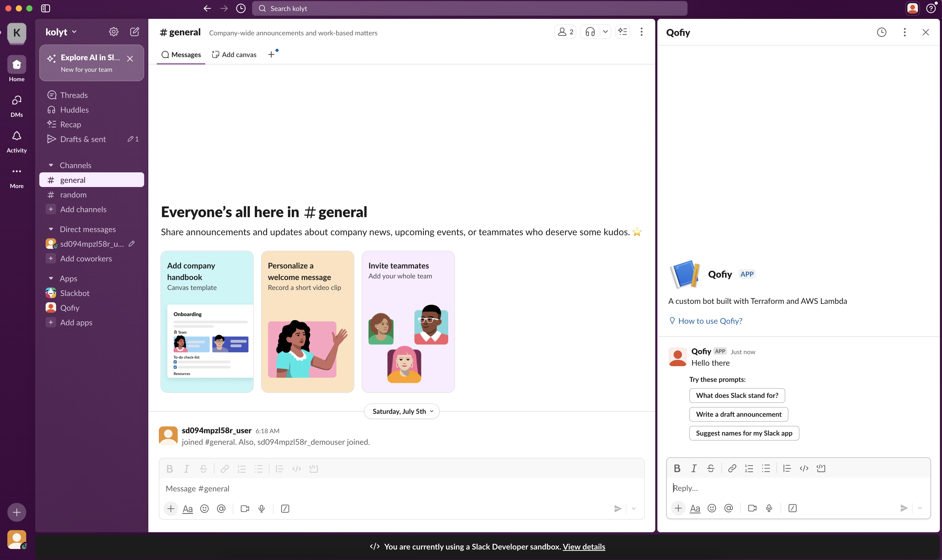View the 2 channel members

point(565,32)
